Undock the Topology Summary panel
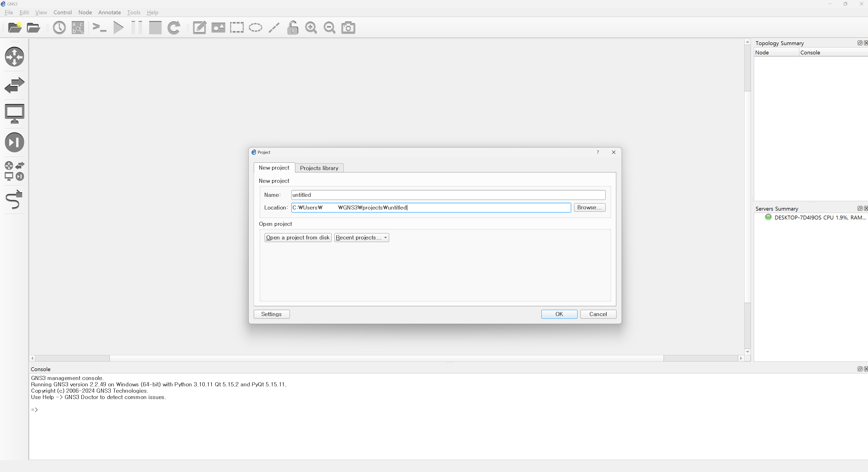The image size is (868, 472). pos(860,43)
